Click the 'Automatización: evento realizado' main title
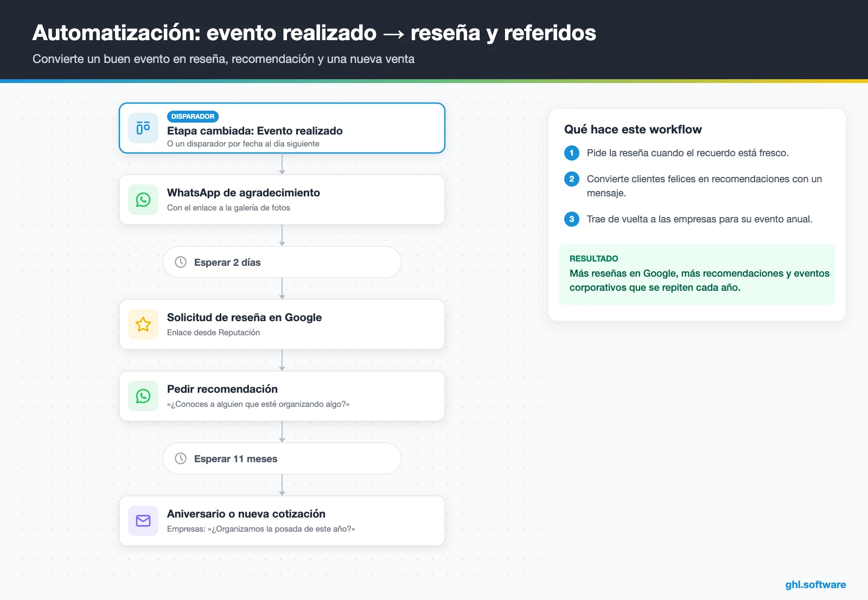868x600 pixels. point(314,33)
